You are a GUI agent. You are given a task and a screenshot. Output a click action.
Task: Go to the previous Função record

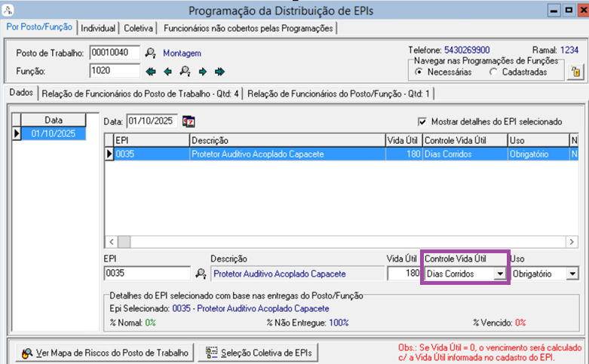pyautogui.click(x=167, y=72)
